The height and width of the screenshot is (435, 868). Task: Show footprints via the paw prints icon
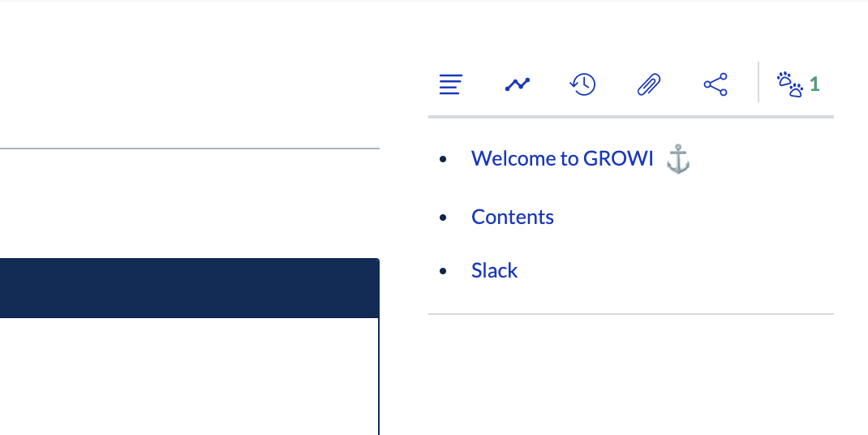tap(789, 84)
